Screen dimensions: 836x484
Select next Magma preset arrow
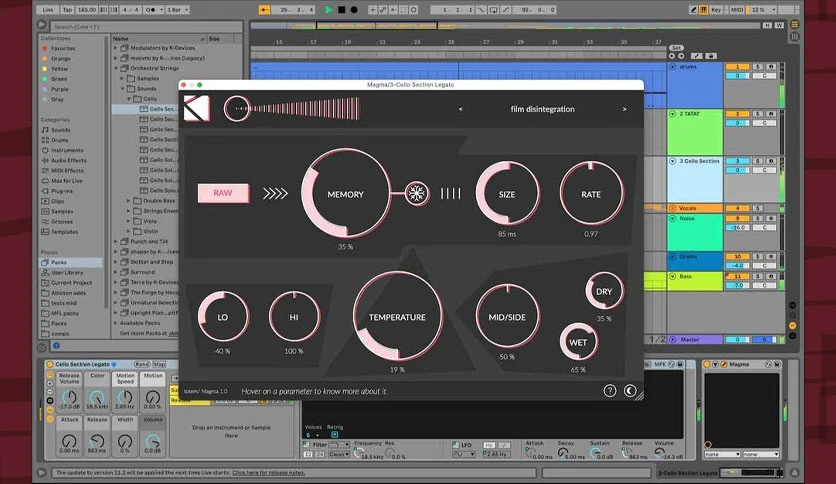(624, 109)
